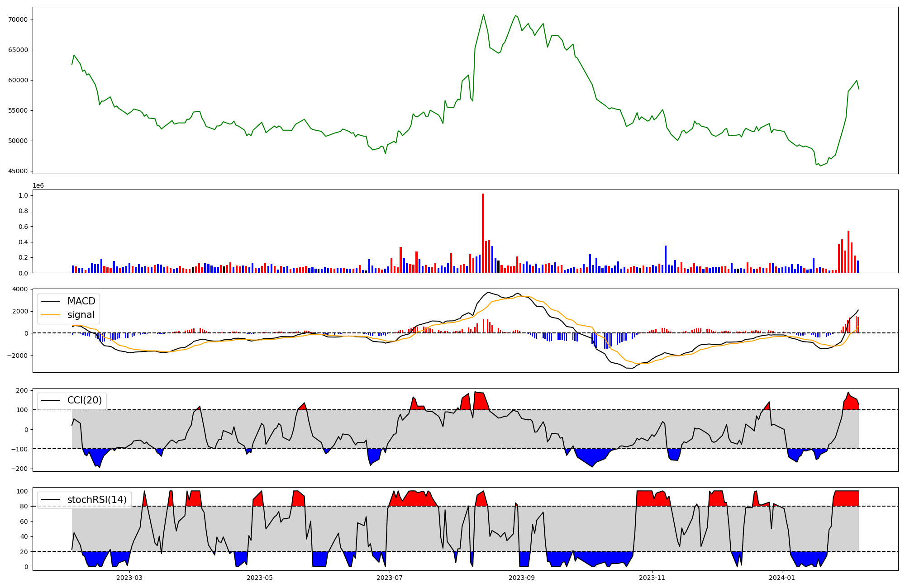Click the 1.0 volume axis label
This screenshot has height=588, width=905.
(x=23, y=195)
